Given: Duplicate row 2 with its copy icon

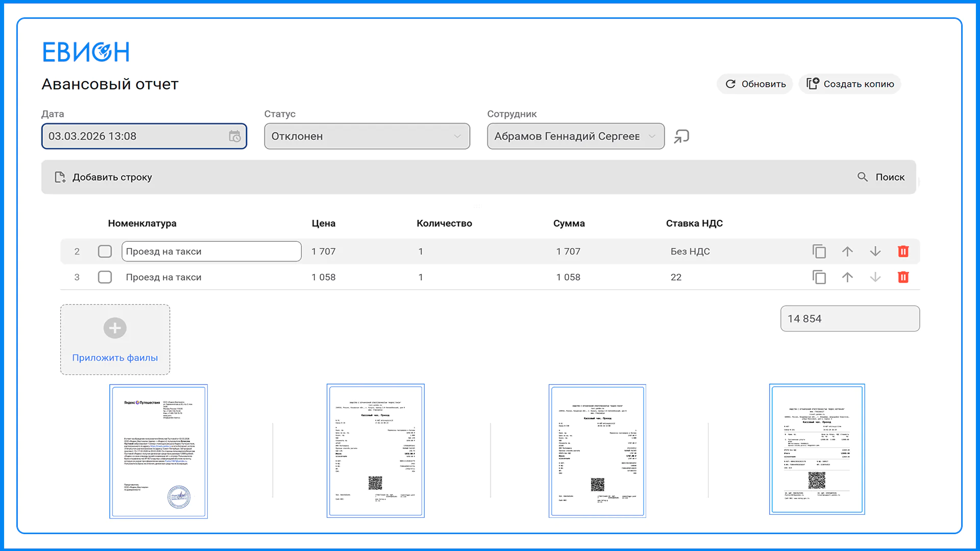Looking at the screenshot, I should tap(819, 252).
